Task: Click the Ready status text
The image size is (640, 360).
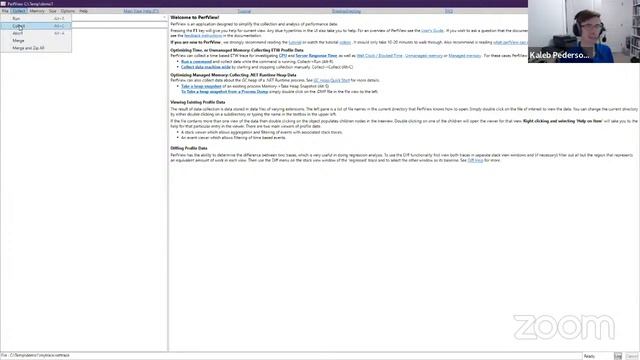Action: point(589,356)
